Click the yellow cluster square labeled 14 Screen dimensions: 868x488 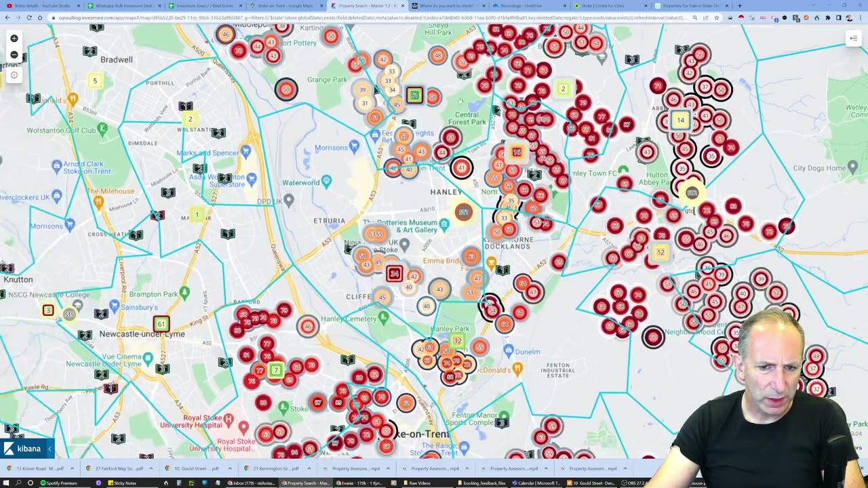click(x=680, y=121)
